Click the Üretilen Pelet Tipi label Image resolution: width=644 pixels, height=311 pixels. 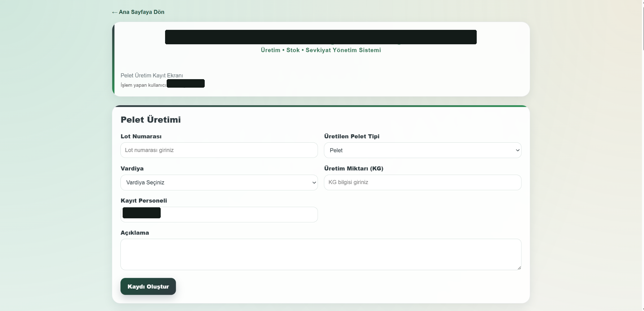352,136
